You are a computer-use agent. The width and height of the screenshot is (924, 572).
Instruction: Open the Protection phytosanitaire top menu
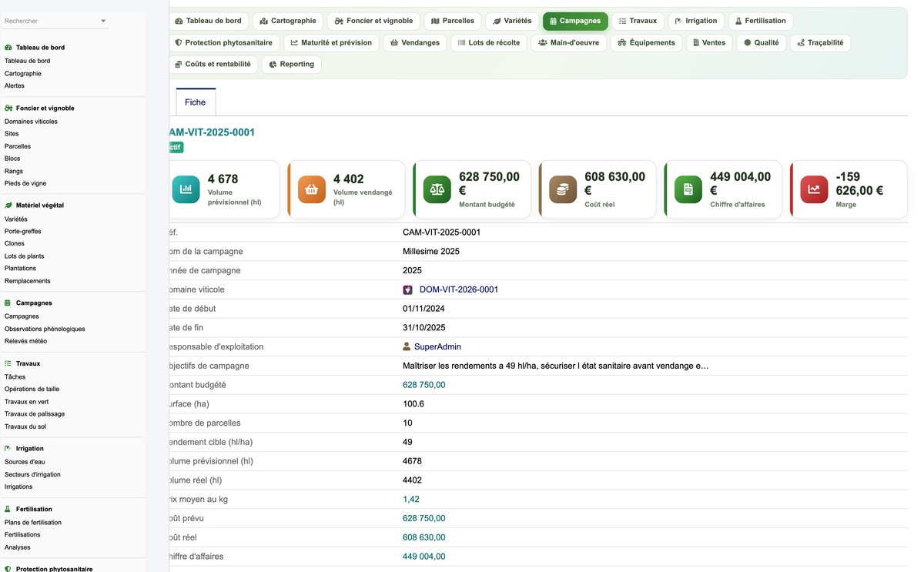[224, 42]
